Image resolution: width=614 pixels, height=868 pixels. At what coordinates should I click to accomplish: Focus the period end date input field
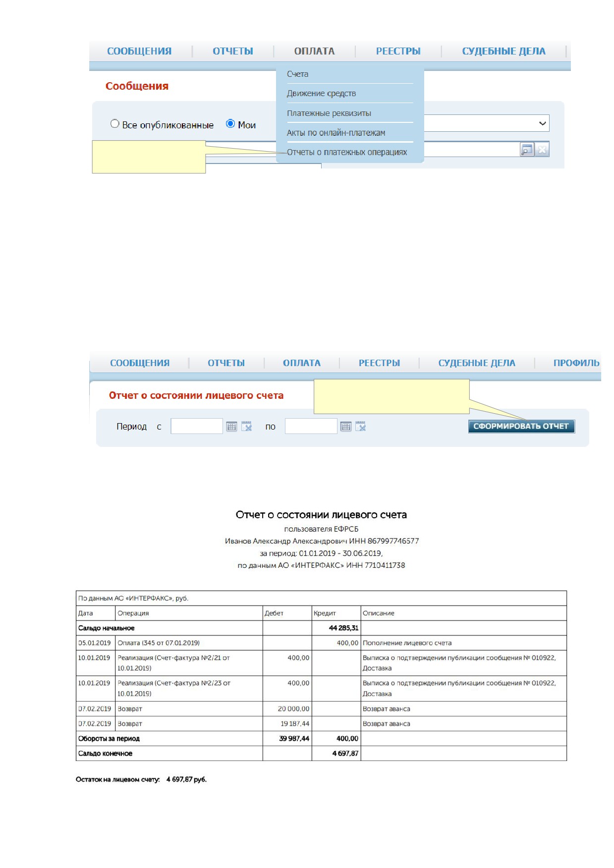(311, 426)
